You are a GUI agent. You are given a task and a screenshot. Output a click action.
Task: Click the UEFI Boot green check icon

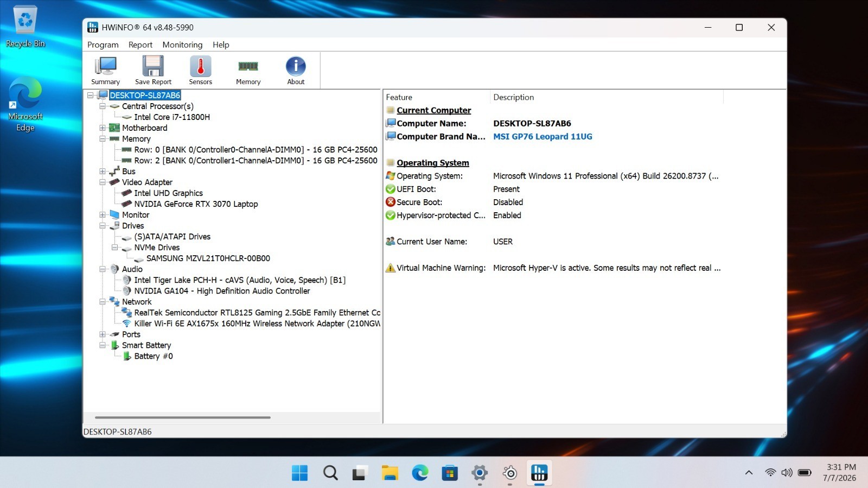(x=390, y=189)
